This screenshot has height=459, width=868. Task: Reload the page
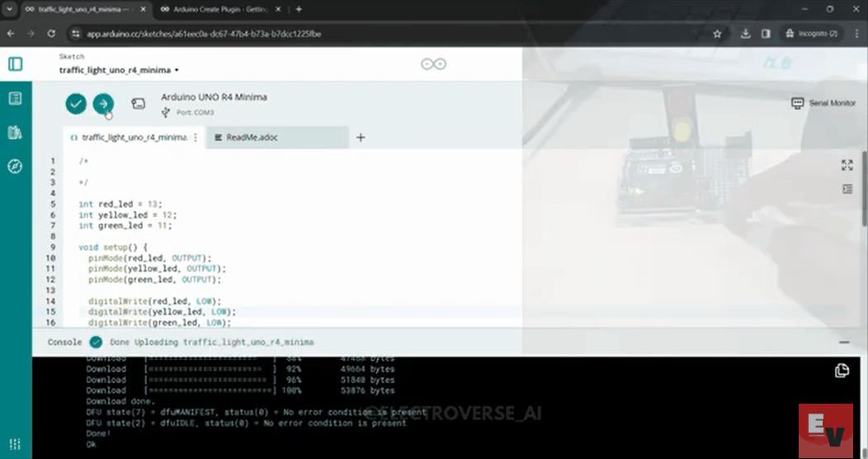[x=51, y=34]
